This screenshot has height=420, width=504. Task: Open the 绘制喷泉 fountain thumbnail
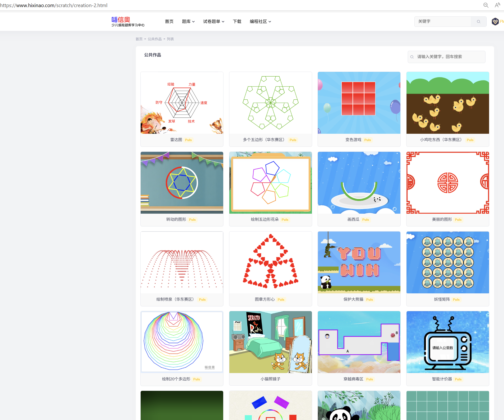click(x=182, y=262)
